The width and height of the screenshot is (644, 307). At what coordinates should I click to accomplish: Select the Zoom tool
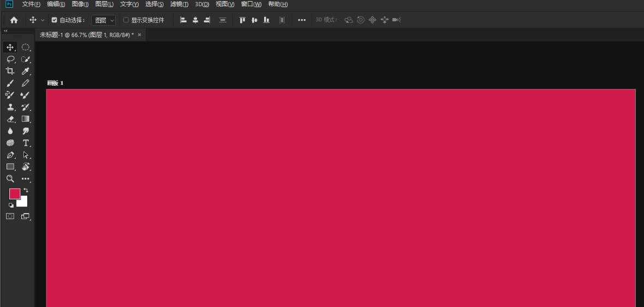coord(10,179)
